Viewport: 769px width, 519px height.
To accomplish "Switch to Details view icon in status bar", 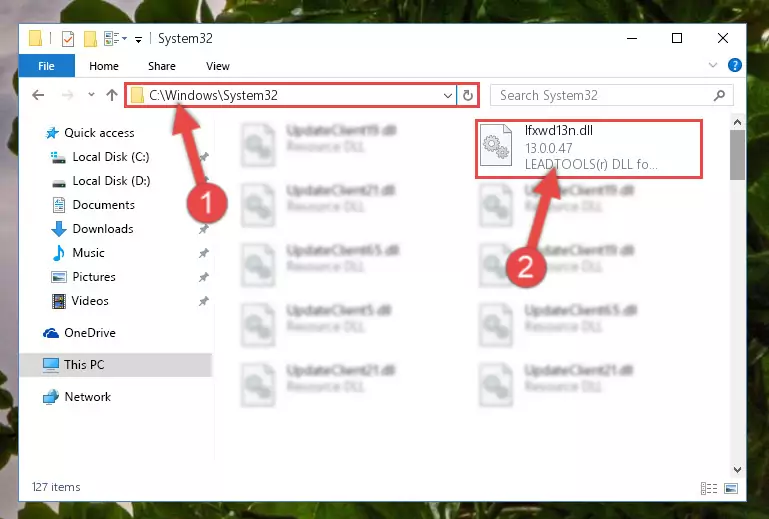I will [709, 489].
